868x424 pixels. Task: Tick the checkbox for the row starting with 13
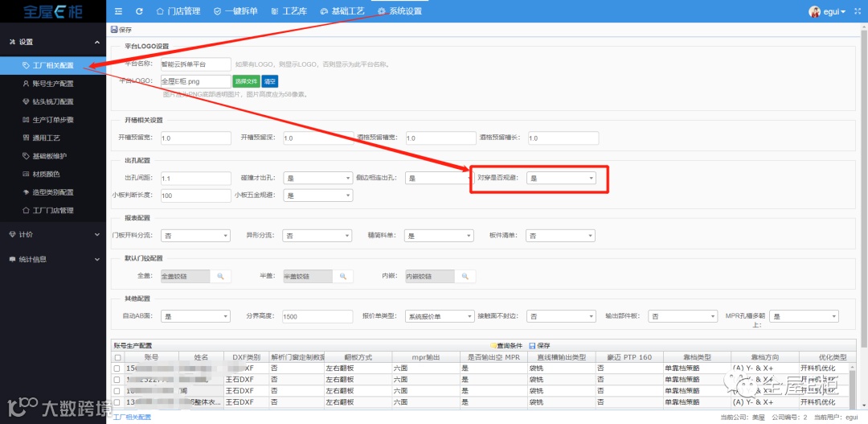pyautogui.click(x=117, y=401)
